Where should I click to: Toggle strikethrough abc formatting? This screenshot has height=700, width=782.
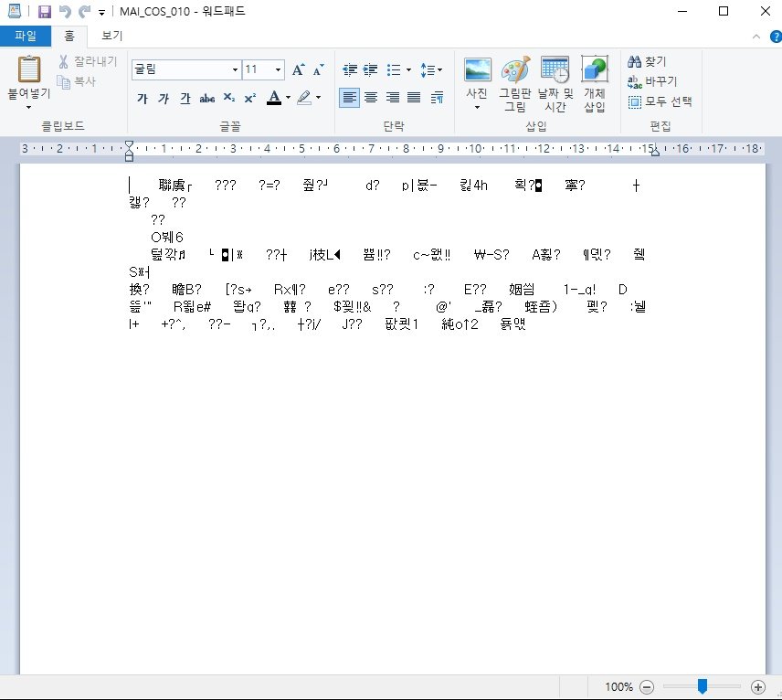207,99
